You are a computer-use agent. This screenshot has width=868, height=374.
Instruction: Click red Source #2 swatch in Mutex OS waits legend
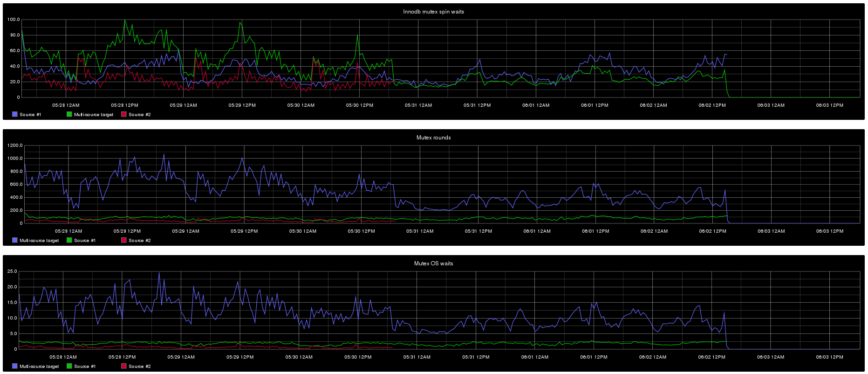coord(124,366)
